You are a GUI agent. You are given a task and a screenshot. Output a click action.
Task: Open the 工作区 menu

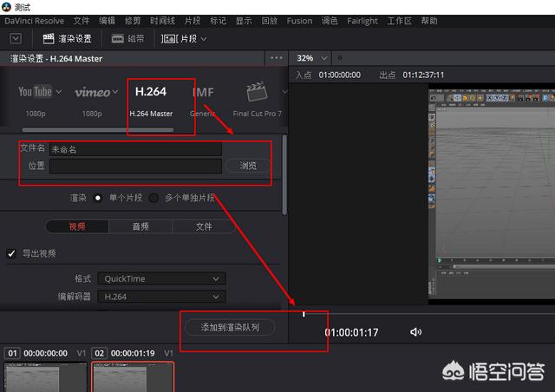click(400, 21)
